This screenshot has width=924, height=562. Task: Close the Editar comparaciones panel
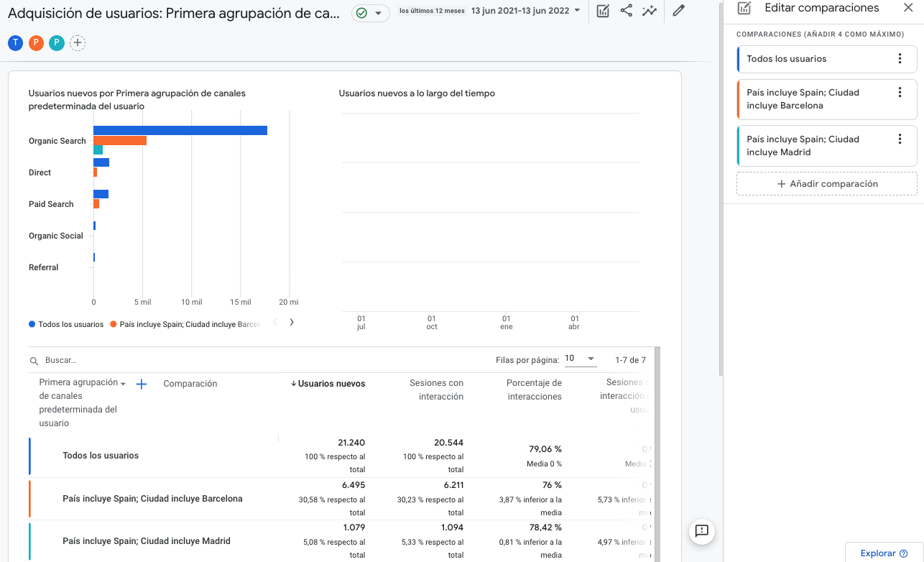point(907,8)
